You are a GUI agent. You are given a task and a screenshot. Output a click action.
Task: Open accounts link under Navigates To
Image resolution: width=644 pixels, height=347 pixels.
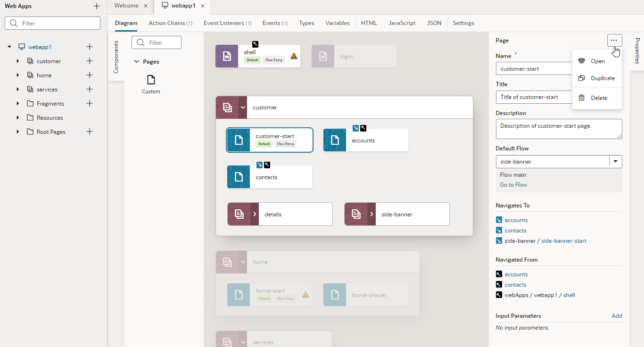coord(516,220)
